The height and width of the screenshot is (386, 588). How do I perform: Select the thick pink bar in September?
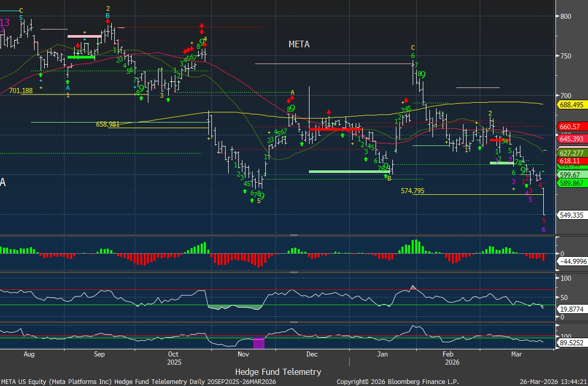84,36
